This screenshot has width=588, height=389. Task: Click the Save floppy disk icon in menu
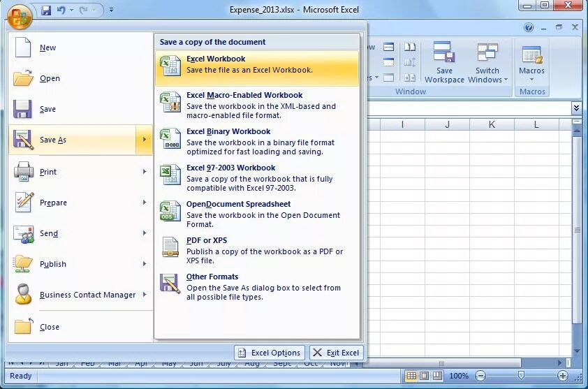pos(22,109)
